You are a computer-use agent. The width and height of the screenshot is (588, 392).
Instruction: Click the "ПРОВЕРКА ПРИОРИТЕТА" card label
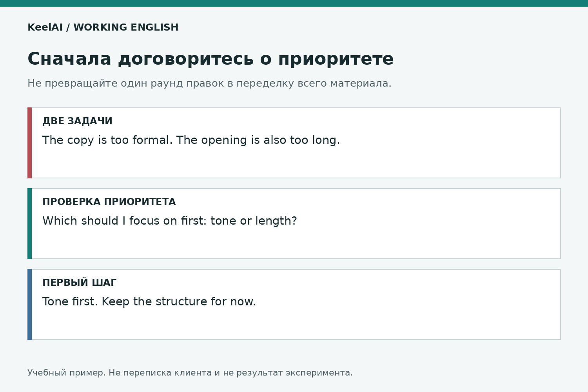coord(109,202)
